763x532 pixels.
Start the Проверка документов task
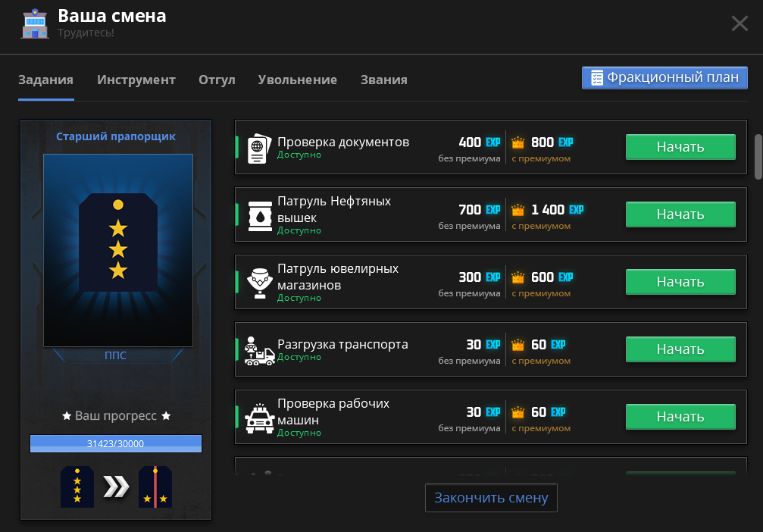point(680,147)
